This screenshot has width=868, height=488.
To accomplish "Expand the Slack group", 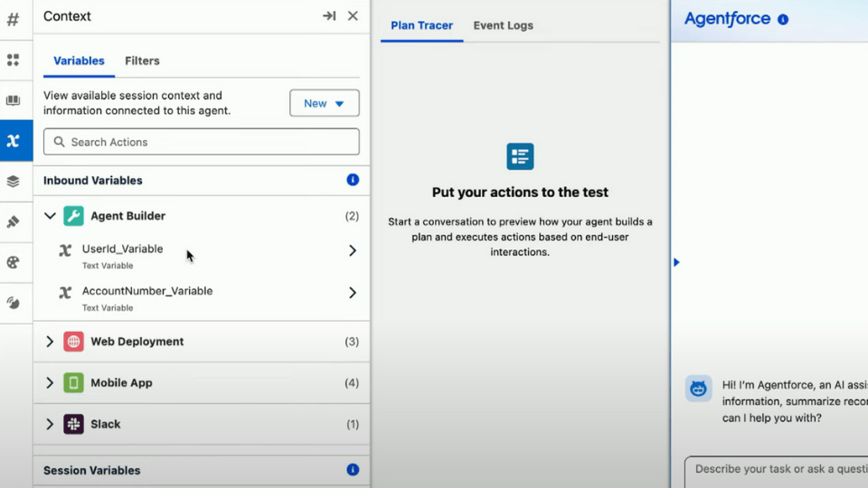I will click(x=50, y=425).
